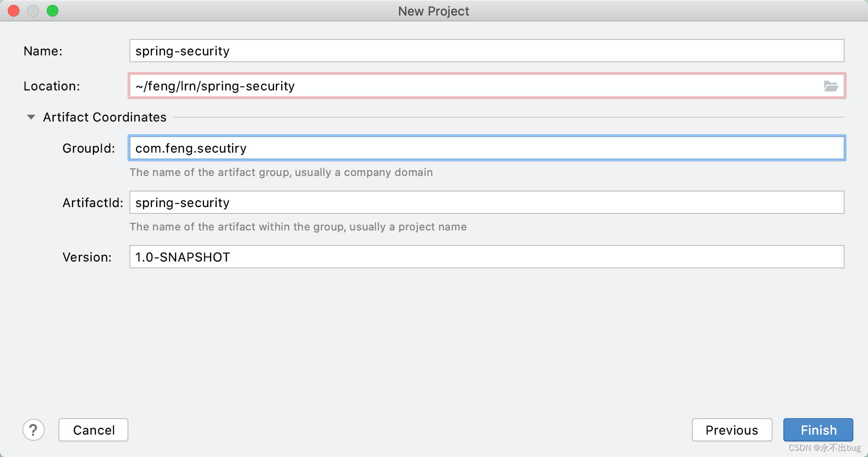Click the Version label
The height and width of the screenshot is (457, 868).
coord(87,257)
